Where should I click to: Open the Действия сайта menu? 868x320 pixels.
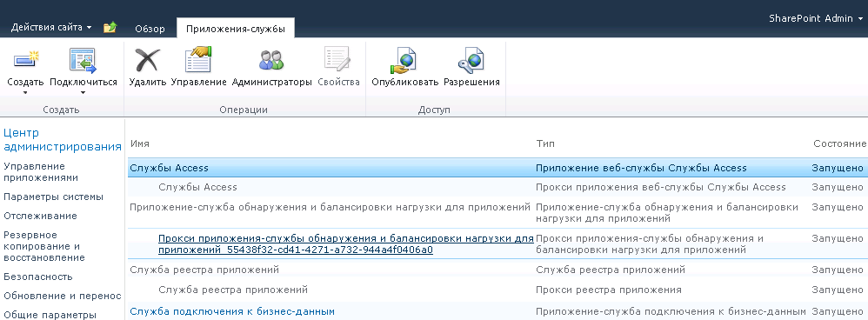(x=51, y=27)
